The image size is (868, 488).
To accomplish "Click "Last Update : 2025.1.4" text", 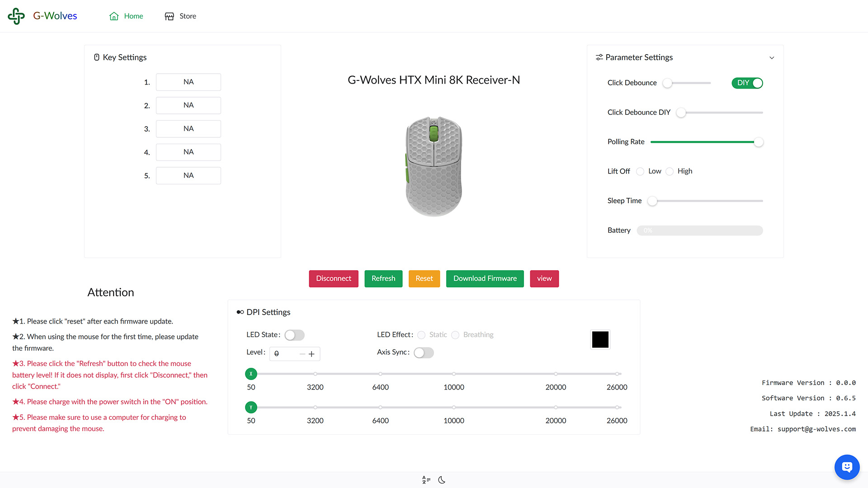I will coord(813,414).
